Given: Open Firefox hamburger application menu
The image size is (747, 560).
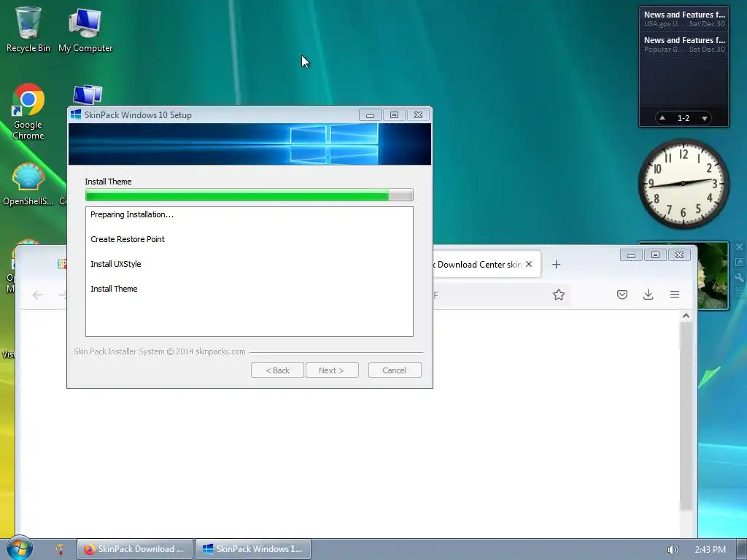Looking at the screenshot, I should point(675,295).
